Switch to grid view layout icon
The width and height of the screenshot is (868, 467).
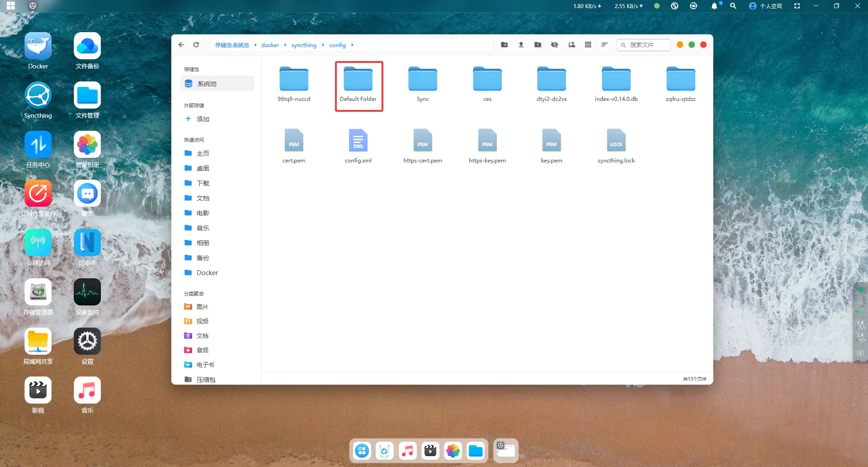point(588,45)
